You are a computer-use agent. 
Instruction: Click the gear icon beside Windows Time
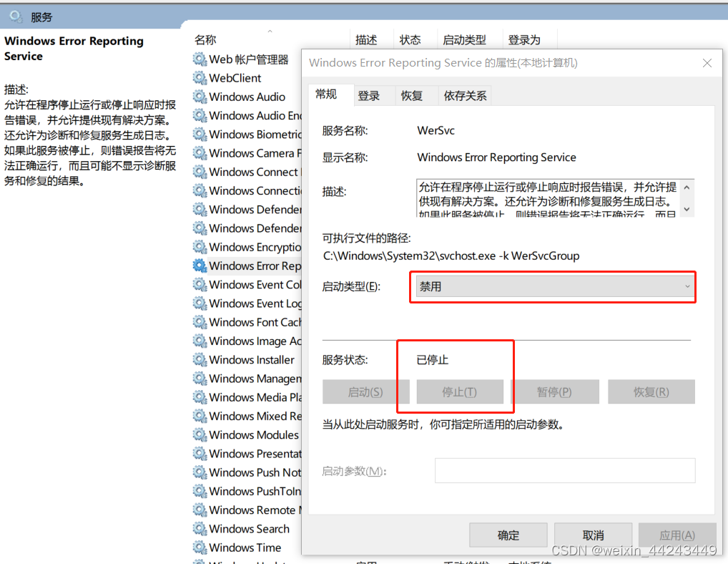click(200, 548)
